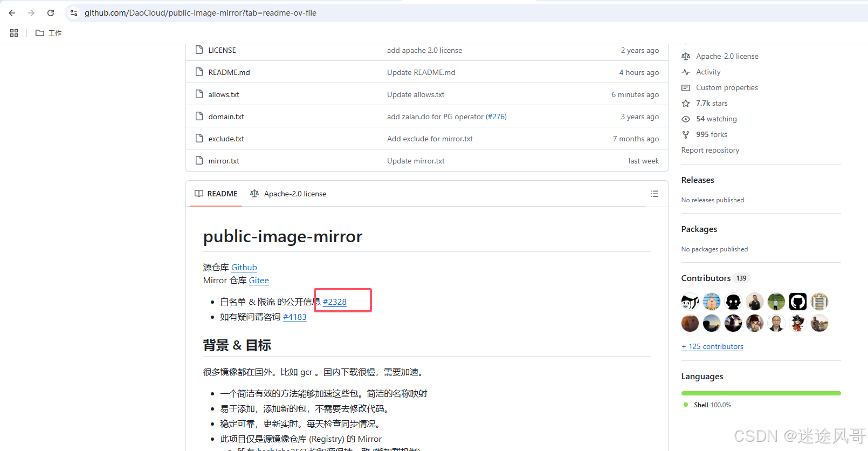Viewport: 868px width, 451px height.
Task: Open issue #2328 link
Action: click(335, 302)
